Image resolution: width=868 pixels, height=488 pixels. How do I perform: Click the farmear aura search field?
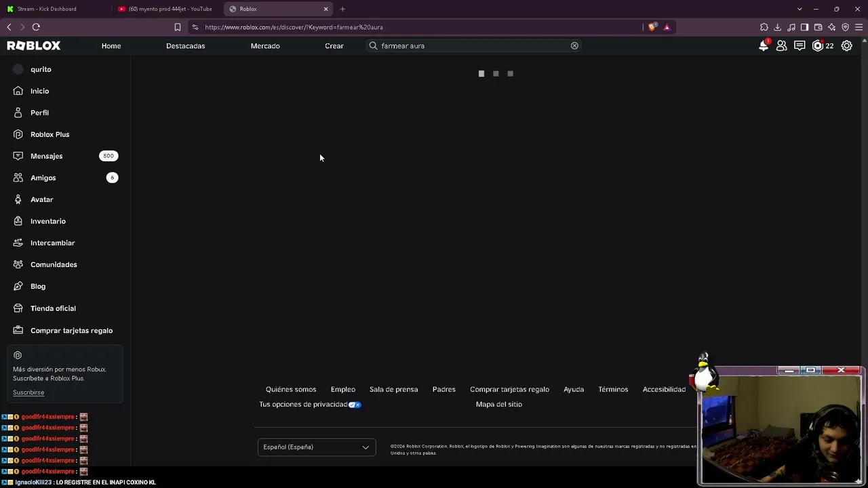[474, 45]
